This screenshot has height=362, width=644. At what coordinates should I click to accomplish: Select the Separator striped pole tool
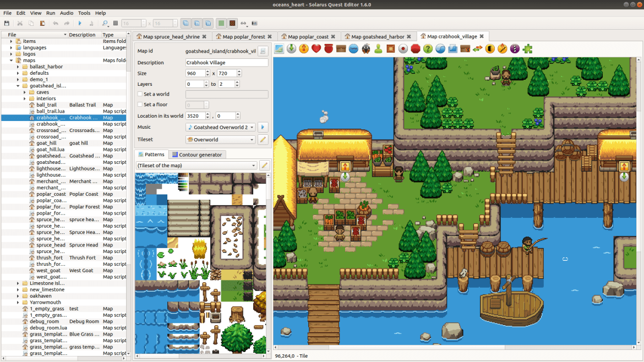click(515, 49)
